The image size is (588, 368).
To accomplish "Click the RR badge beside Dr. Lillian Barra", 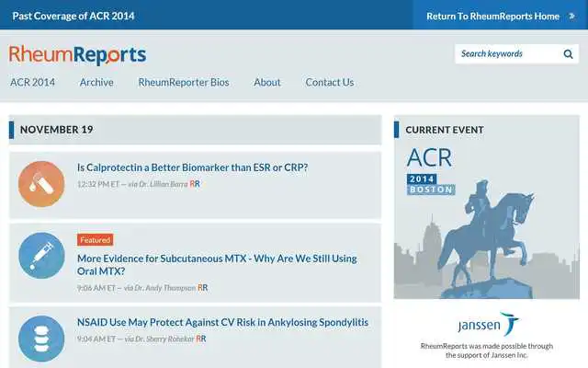I will [195, 184].
